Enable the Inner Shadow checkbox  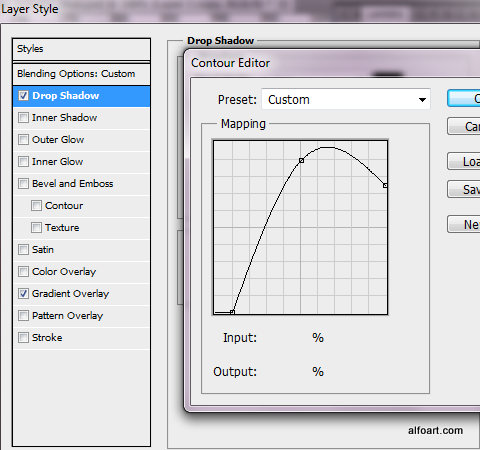coord(23,118)
